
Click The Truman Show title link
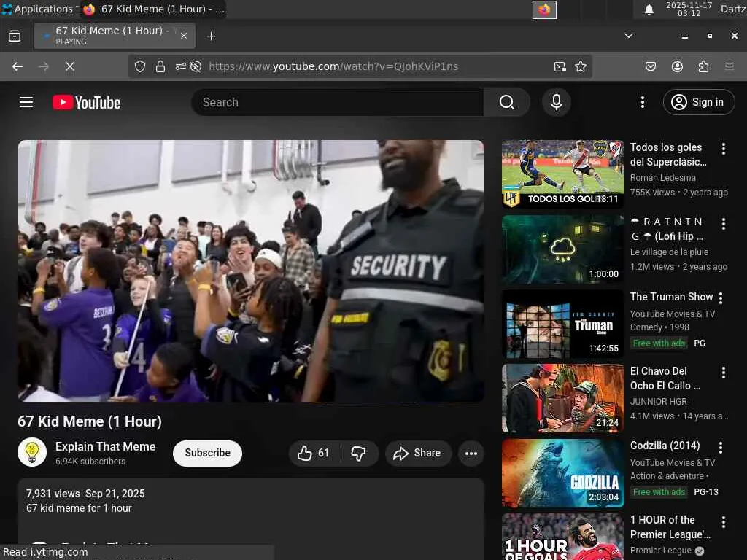click(x=671, y=297)
